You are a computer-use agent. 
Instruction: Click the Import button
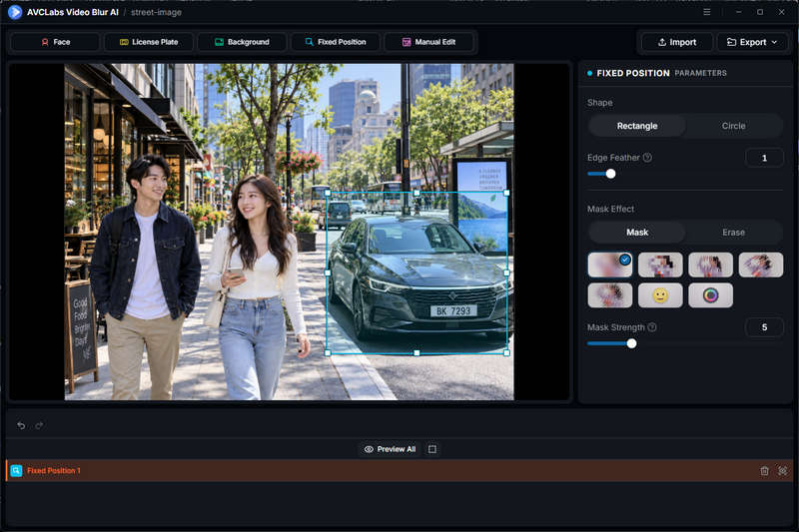(x=677, y=42)
